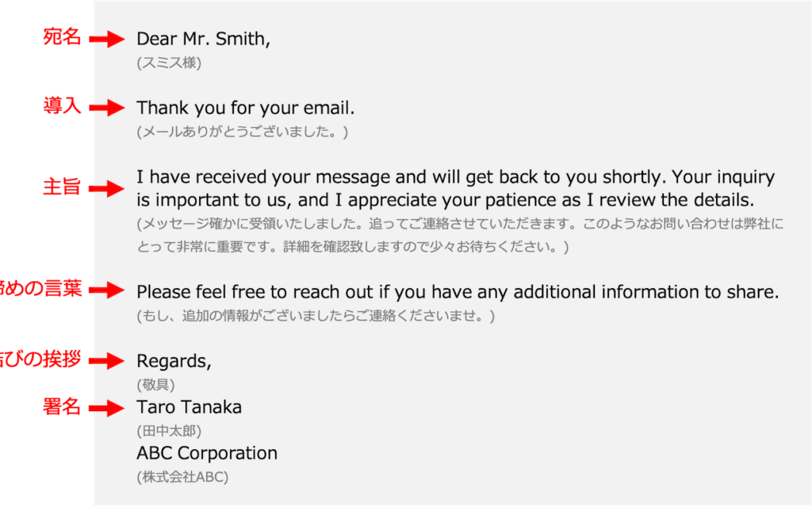
Task: Click the "Thank you for your email." sentence
Action: pyautogui.click(x=245, y=107)
